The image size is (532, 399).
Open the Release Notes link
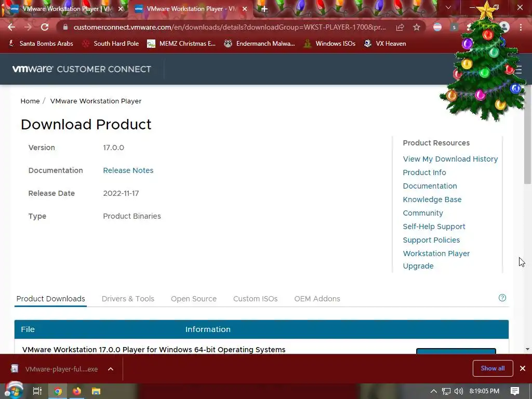128,170
